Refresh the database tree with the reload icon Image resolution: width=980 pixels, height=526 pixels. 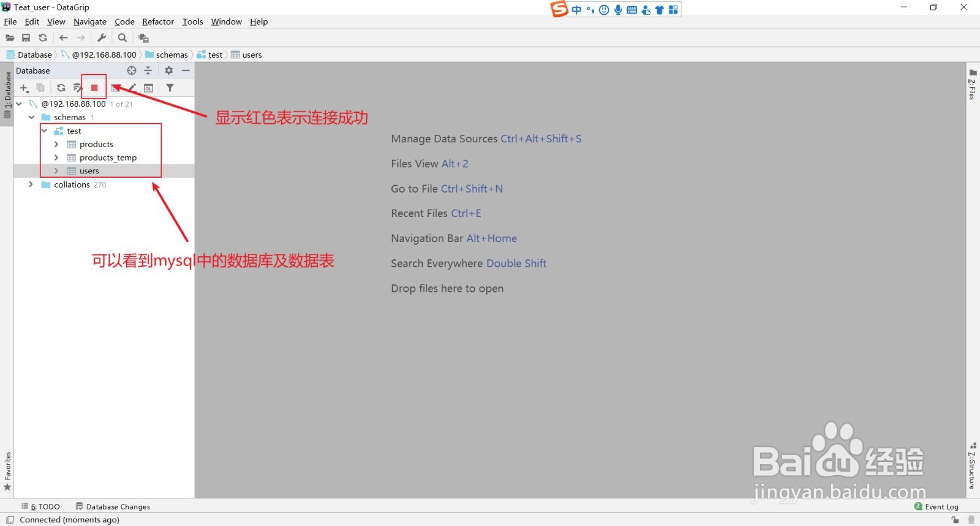pyautogui.click(x=61, y=88)
